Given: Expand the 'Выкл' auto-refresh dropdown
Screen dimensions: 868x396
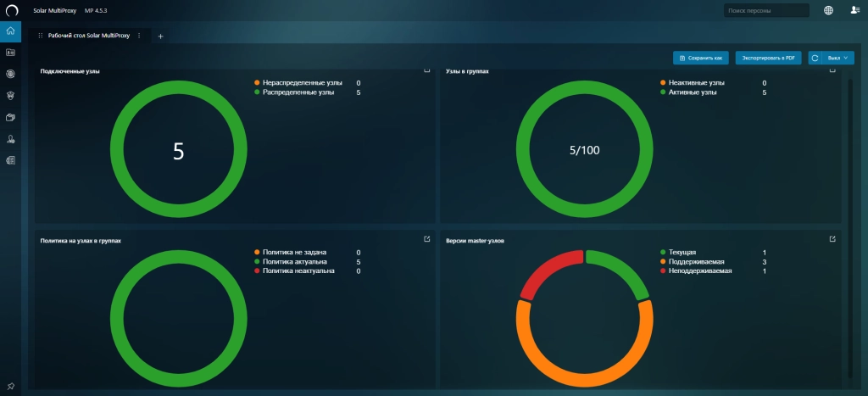Looking at the screenshot, I should point(837,58).
